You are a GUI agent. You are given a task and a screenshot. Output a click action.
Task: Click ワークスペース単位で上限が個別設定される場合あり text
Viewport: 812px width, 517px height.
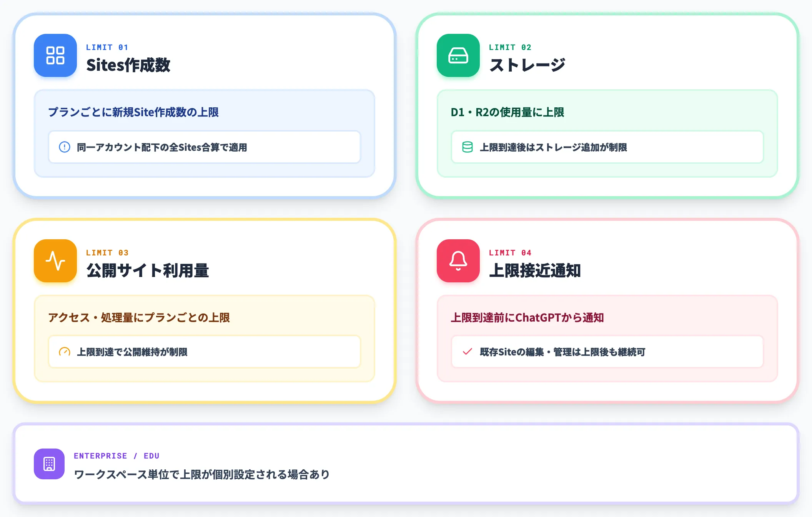(x=202, y=474)
